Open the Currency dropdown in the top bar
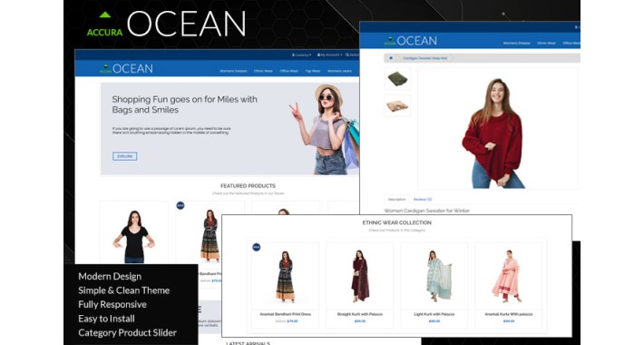This screenshot has height=345, width=644. pyautogui.click(x=301, y=54)
